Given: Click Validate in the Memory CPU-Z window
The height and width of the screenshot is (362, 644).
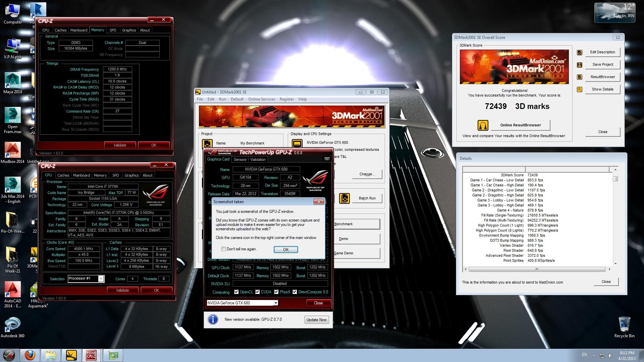Looking at the screenshot, I should coord(120,145).
